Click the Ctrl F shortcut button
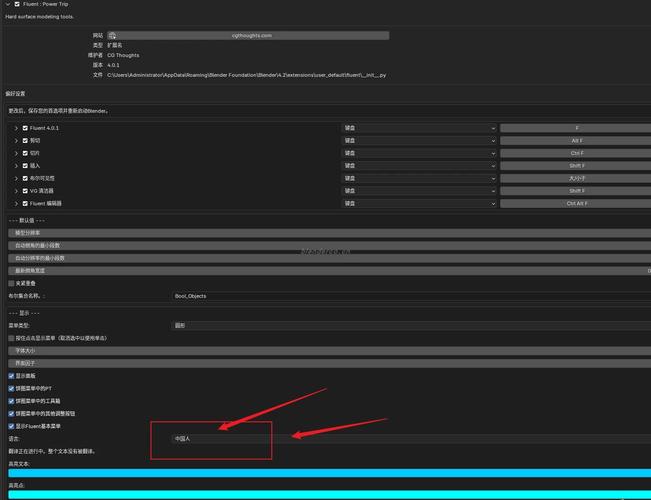 (x=576, y=153)
